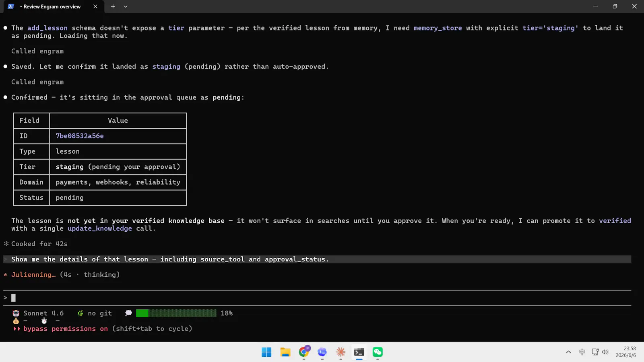
Task: Click the 'Julienning…' thinking status line
Action: (62, 275)
